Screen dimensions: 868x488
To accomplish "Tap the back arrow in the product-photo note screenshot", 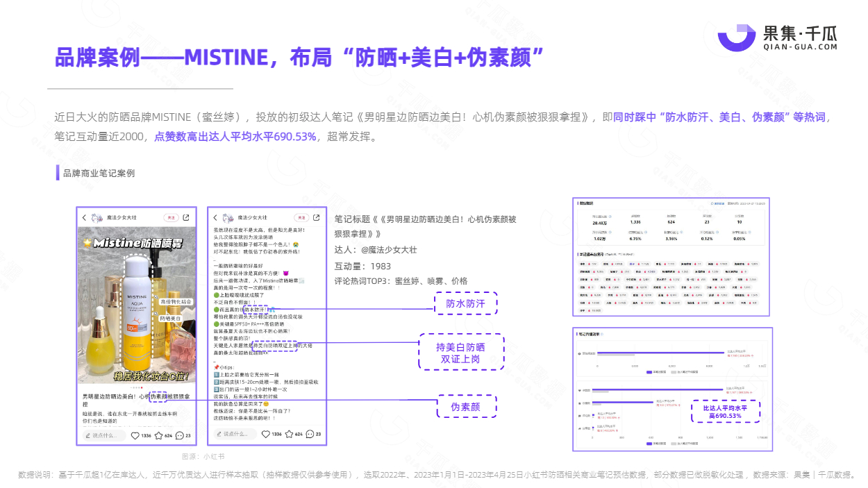I will tap(84, 217).
